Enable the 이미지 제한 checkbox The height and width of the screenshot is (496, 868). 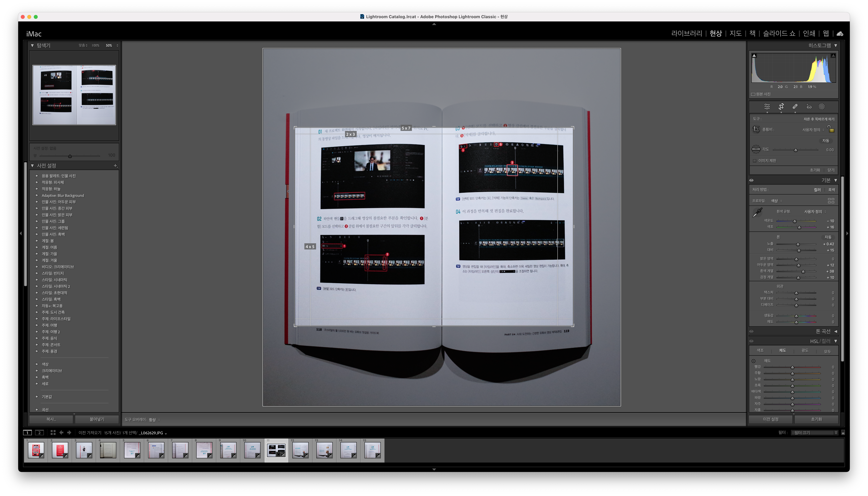pos(755,161)
